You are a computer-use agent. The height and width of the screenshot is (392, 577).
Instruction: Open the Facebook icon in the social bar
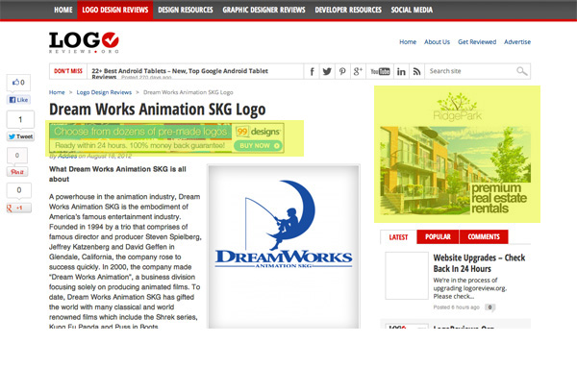pos(313,72)
